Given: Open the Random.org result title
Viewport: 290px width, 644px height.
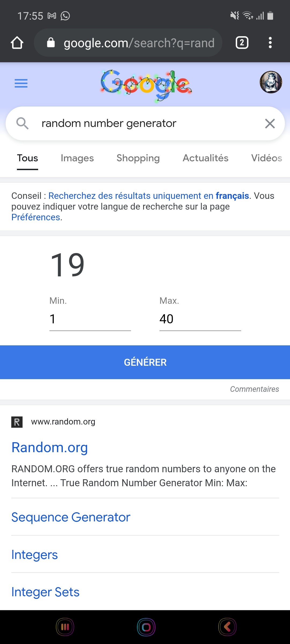Looking at the screenshot, I should pos(50,447).
